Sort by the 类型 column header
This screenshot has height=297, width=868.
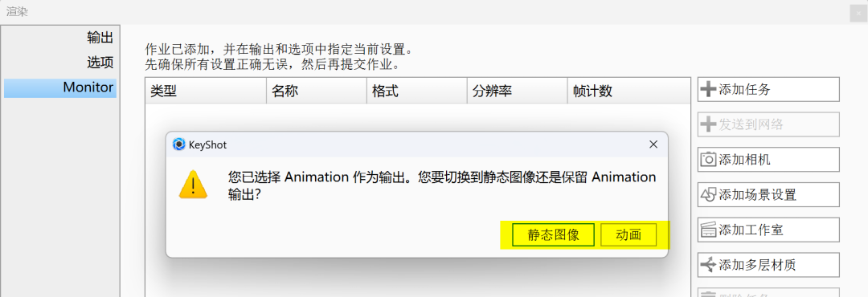[206, 92]
